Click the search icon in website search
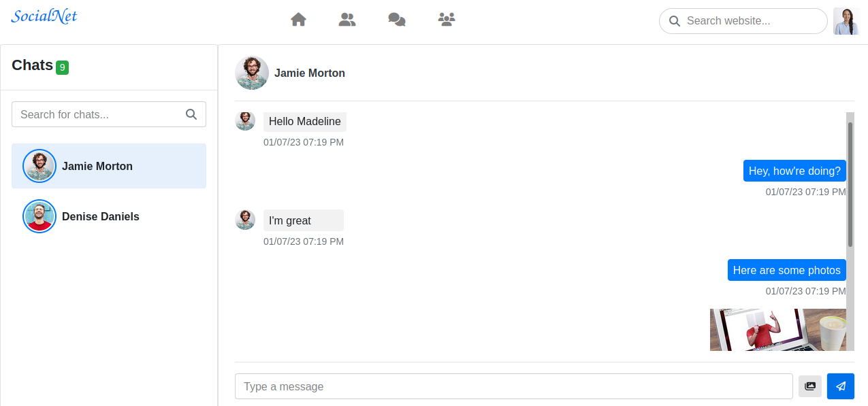 [675, 21]
